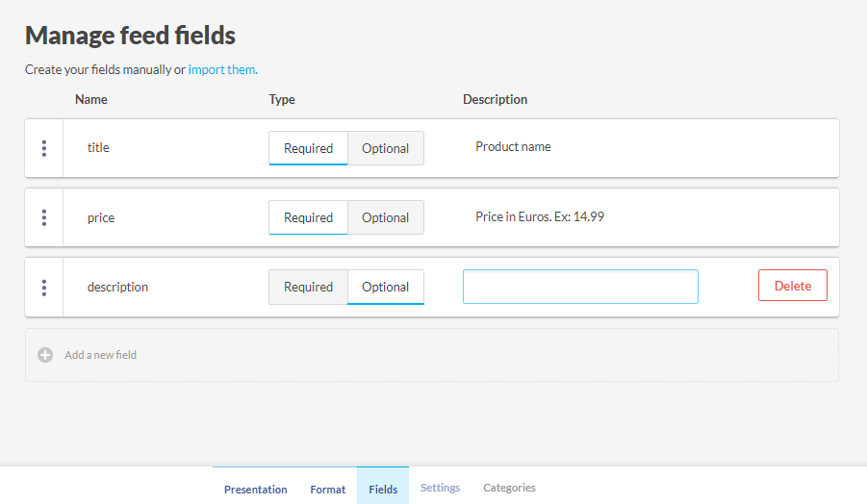
Task: Click the plus icon to add field
Action: [45, 355]
